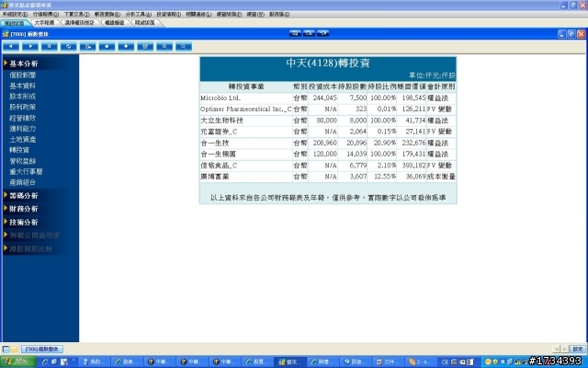Open 重大行事曆 in the sidebar

26,172
